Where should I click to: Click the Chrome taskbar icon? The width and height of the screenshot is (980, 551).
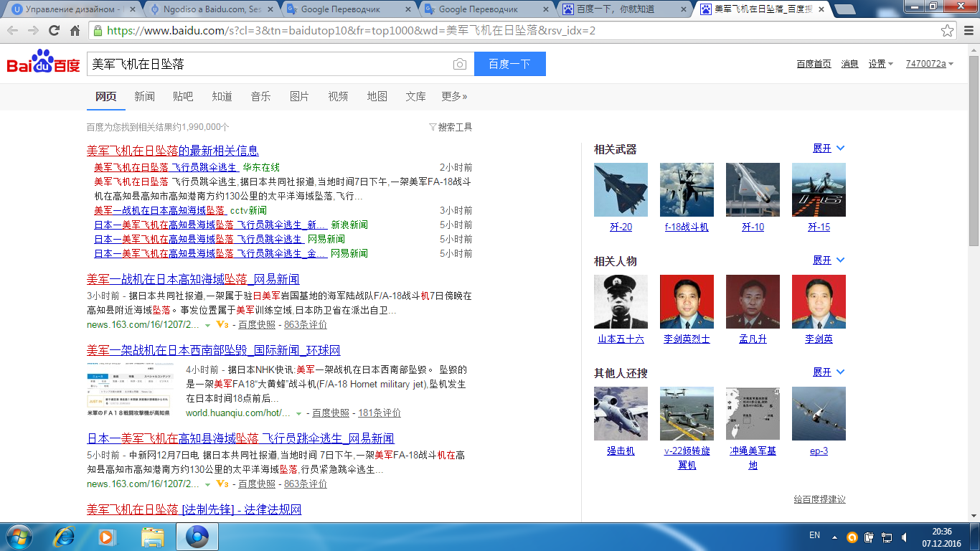point(197,537)
